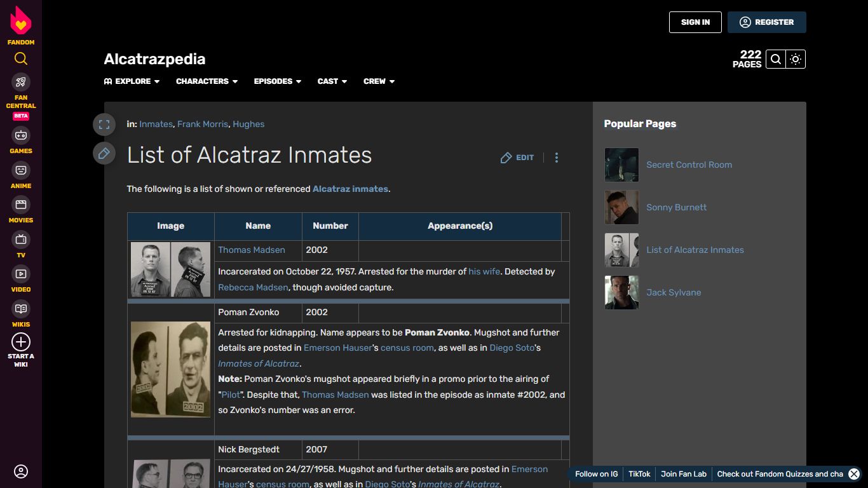Open the Explore dropdown menu
This screenshot has height=488, width=868.
coord(132,81)
